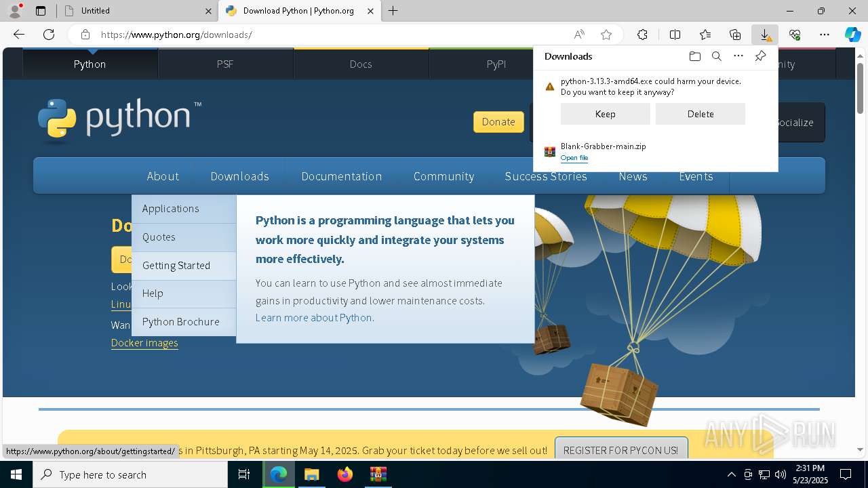Open the Tab actions menu icon
Image resolution: width=868 pixels, height=488 pixels.
tap(41, 10)
